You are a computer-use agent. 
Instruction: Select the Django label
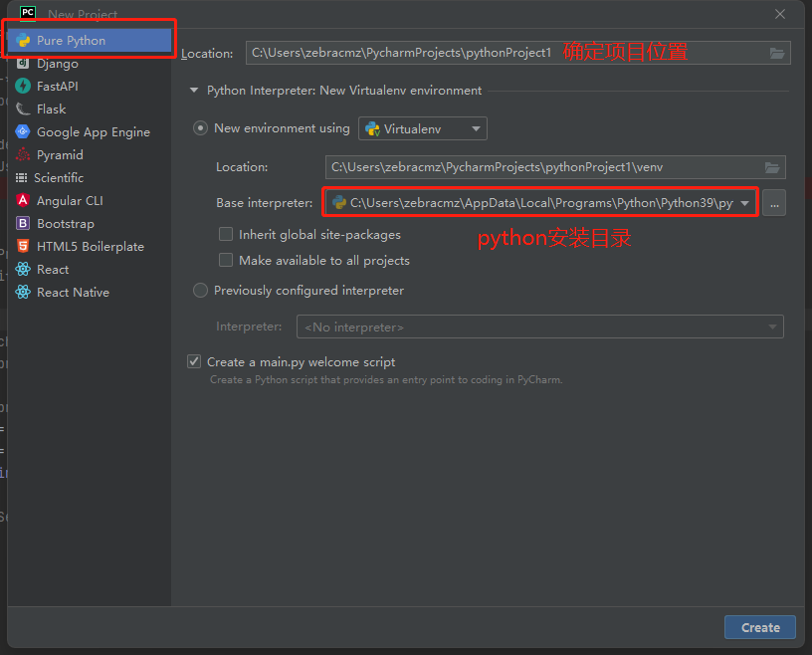pyautogui.click(x=58, y=64)
